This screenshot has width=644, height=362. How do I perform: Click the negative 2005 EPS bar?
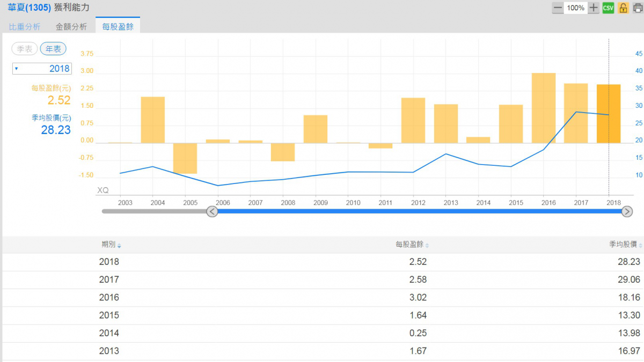(x=185, y=158)
